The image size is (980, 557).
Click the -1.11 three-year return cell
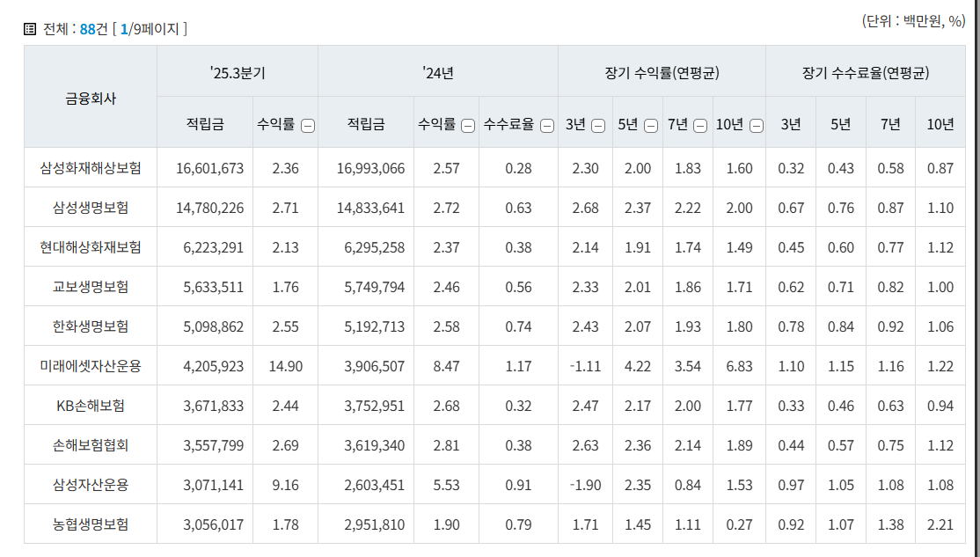coord(585,366)
